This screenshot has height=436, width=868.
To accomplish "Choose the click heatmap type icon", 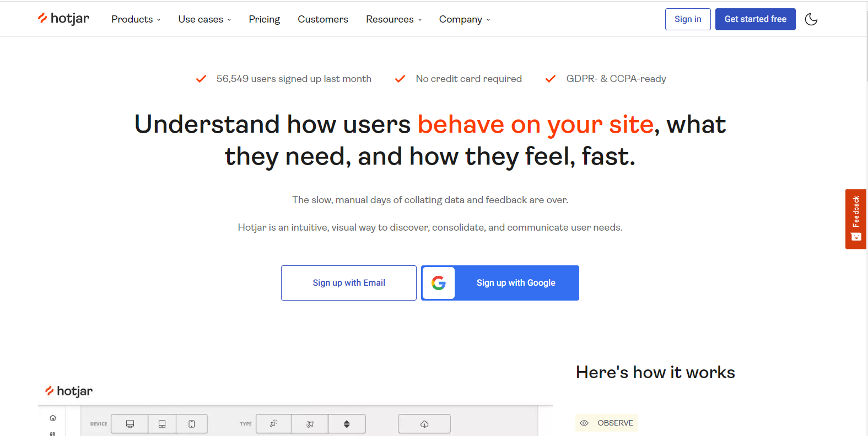I will [273, 424].
